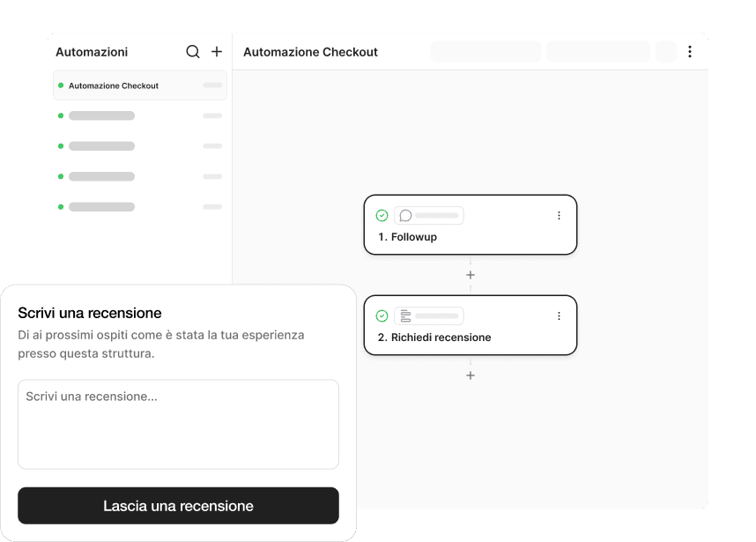756x542 pixels.
Task: Click into the Scrivi una recensione text field
Action: (178, 424)
